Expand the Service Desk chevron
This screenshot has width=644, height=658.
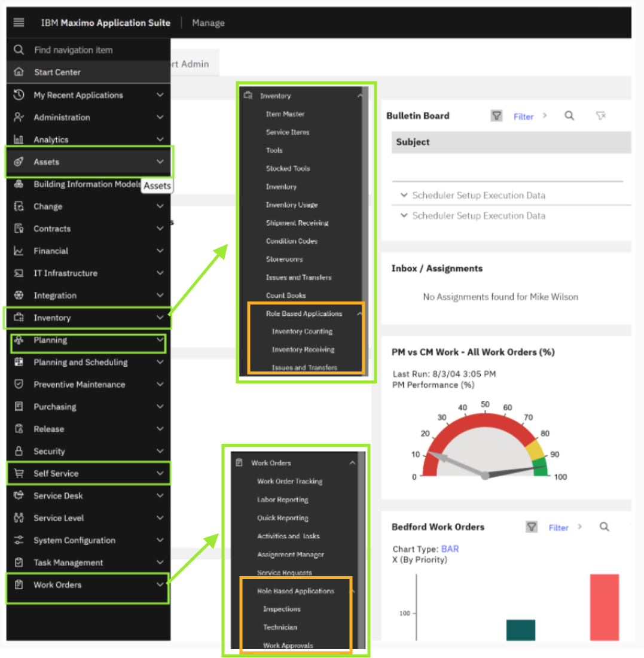point(160,495)
